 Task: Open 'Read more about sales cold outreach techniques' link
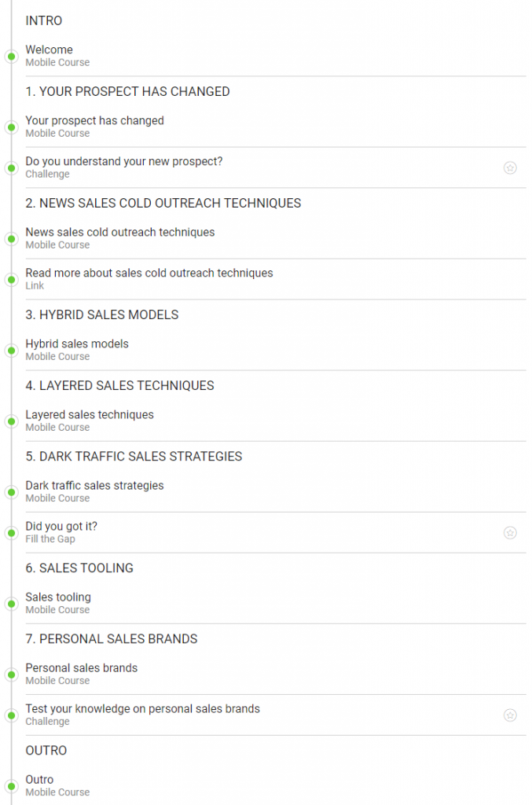pyautogui.click(x=149, y=273)
